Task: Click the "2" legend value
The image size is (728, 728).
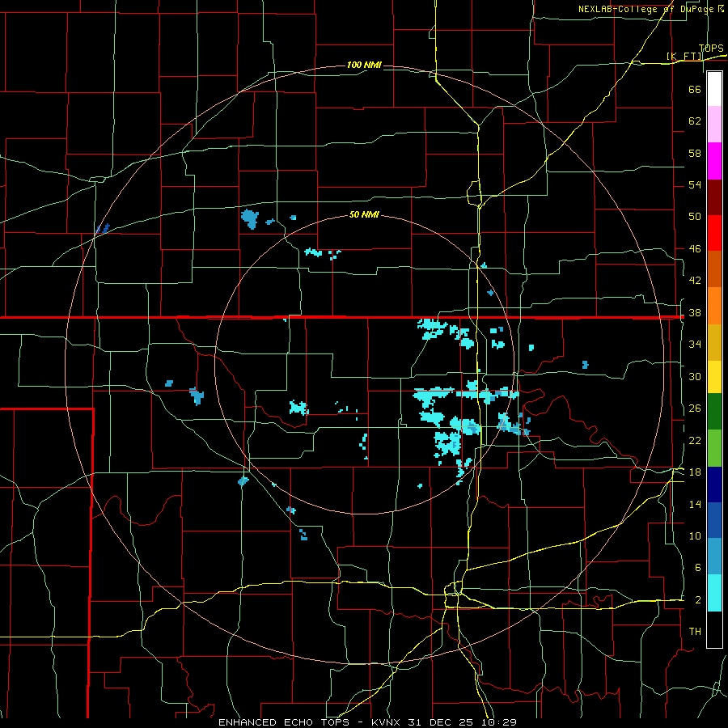Action: point(697,600)
